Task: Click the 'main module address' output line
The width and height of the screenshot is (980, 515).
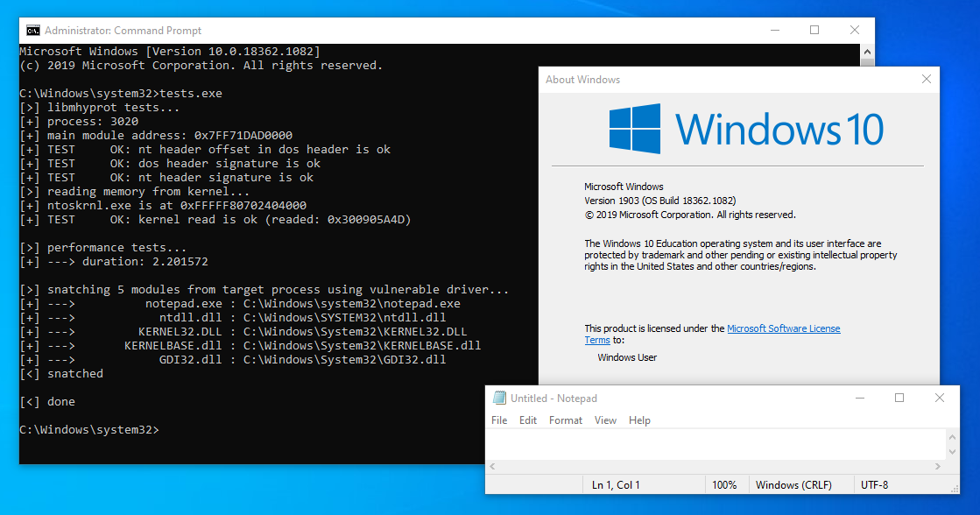Action: pos(156,135)
